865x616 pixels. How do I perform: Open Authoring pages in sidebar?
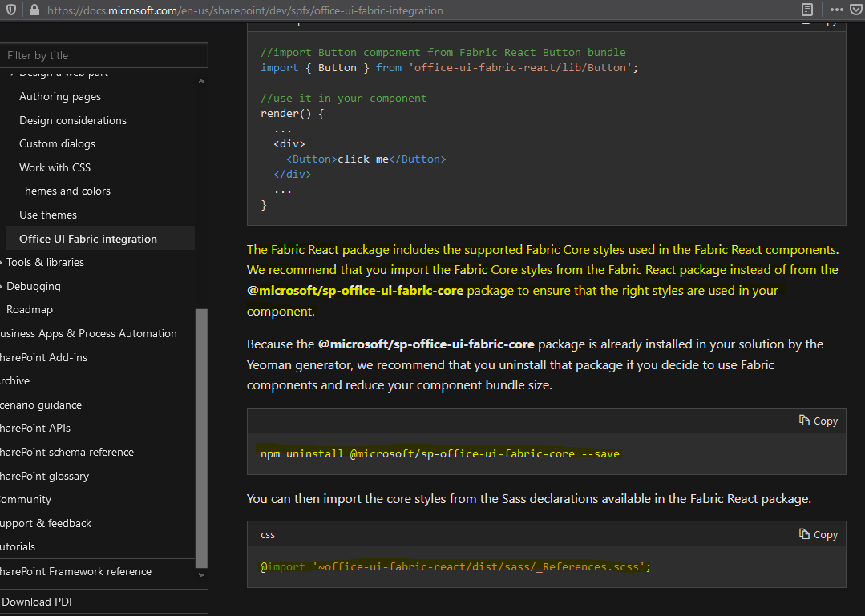click(60, 96)
